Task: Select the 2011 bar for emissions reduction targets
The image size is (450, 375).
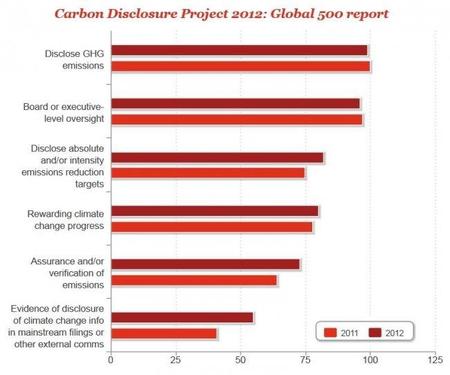Action: (x=208, y=173)
